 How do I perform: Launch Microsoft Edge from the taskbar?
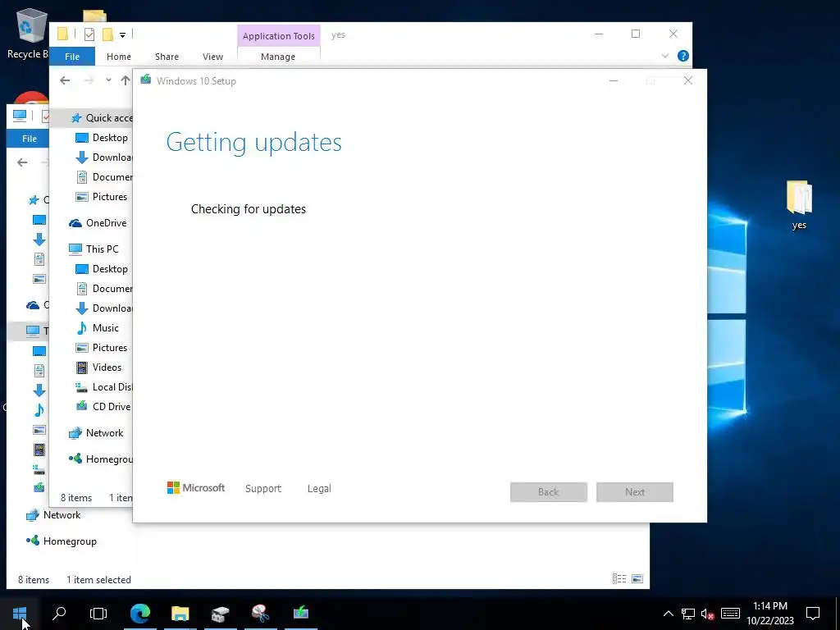140,613
